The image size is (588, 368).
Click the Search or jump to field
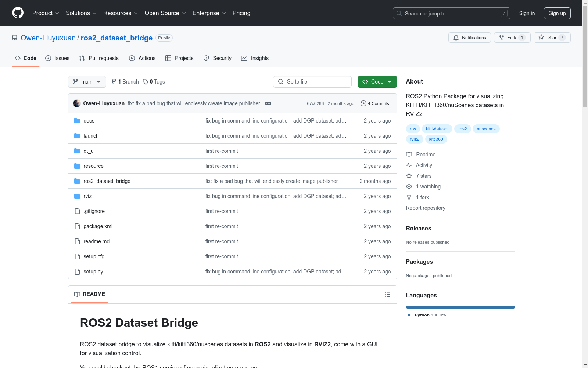[x=452, y=13]
